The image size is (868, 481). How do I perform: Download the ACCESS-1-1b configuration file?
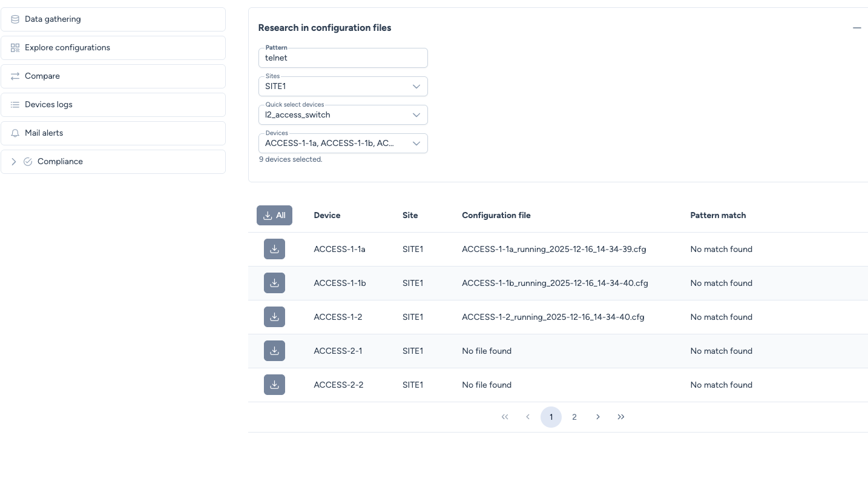pos(274,283)
